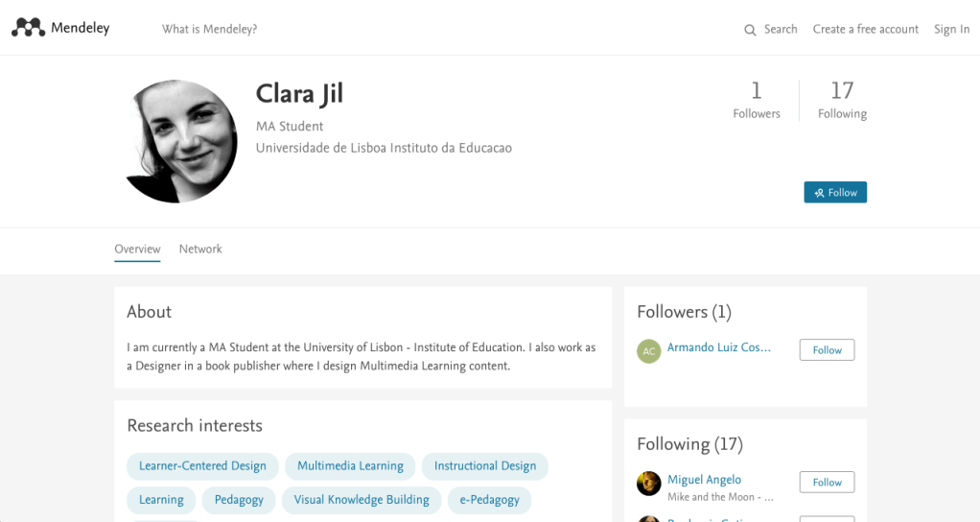Follow Clara Jil with blue button
The image size is (980, 522).
tap(835, 192)
